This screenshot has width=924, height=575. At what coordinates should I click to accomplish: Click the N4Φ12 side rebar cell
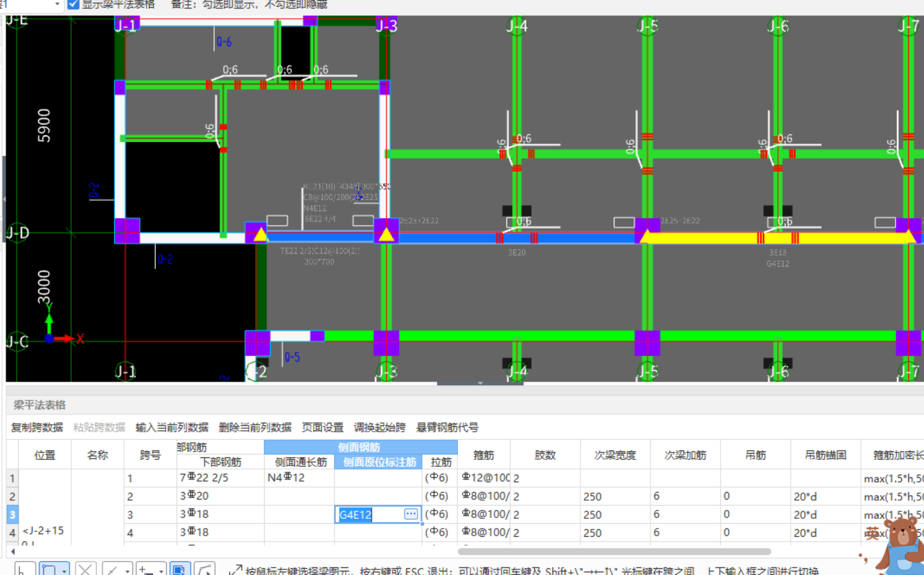click(299, 478)
